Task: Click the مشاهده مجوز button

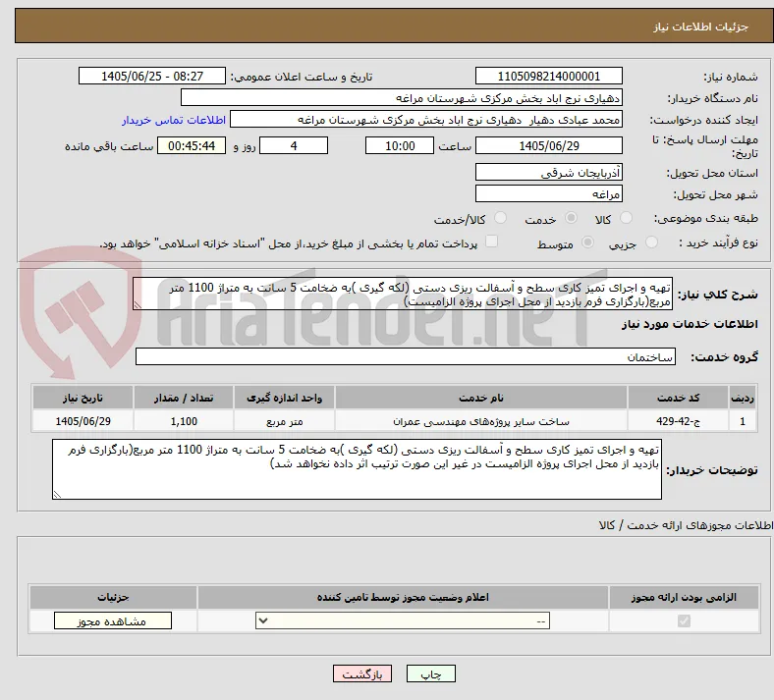Action: click(113, 621)
